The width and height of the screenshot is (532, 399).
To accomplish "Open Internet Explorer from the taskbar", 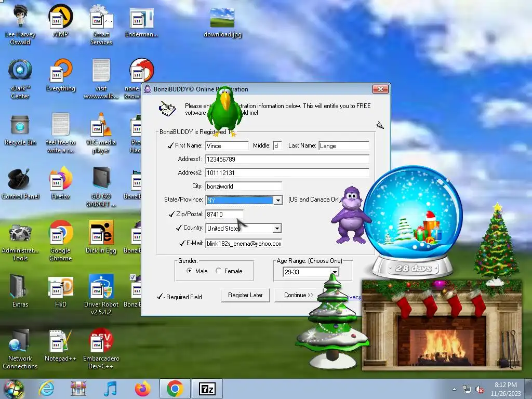I will (x=46, y=389).
